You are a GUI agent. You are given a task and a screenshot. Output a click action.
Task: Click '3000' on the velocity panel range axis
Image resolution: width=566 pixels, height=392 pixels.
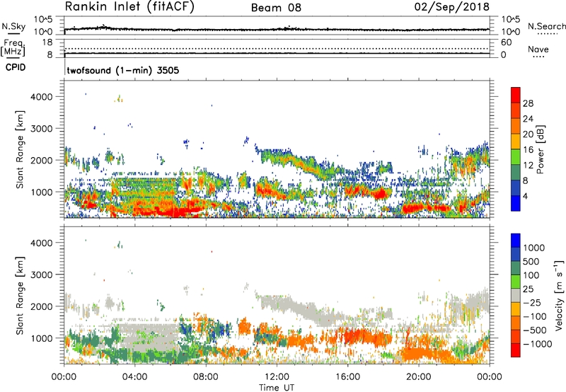tap(41, 275)
